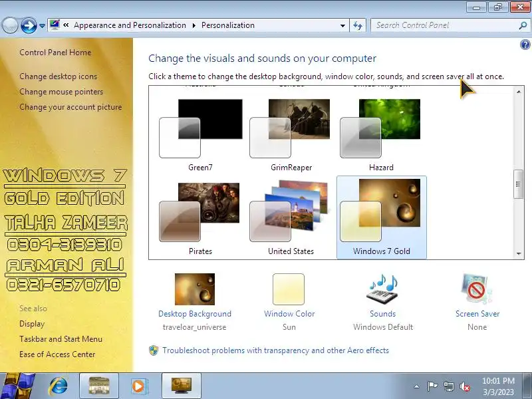Screen dimensions: 532x399
Task: Click the muted volume tray icon
Action: coord(464,386)
